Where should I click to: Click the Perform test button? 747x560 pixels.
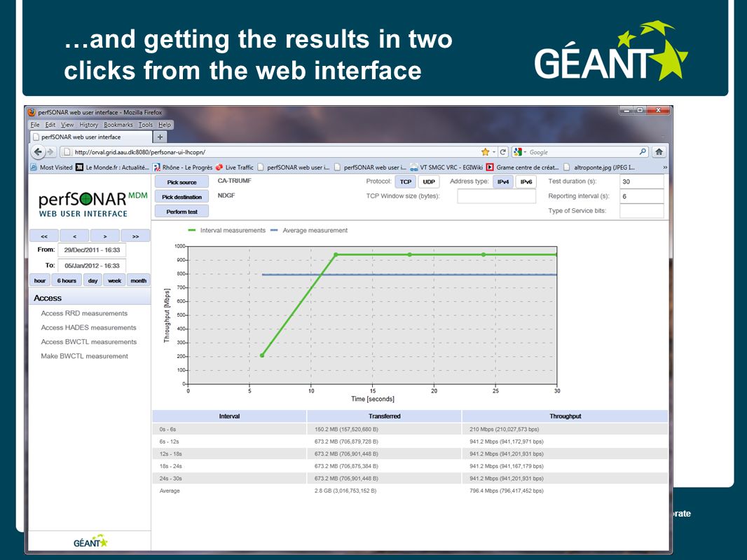181,212
